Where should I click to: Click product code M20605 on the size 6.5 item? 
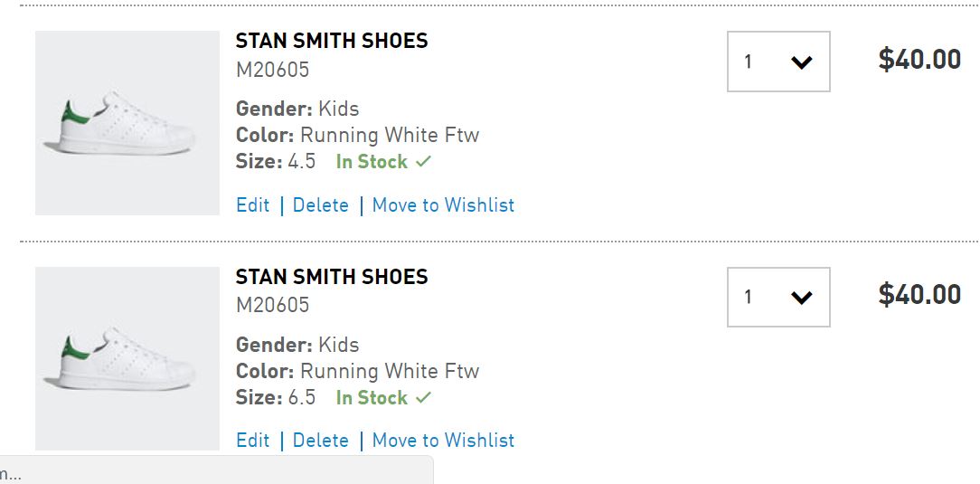[x=272, y=305]
